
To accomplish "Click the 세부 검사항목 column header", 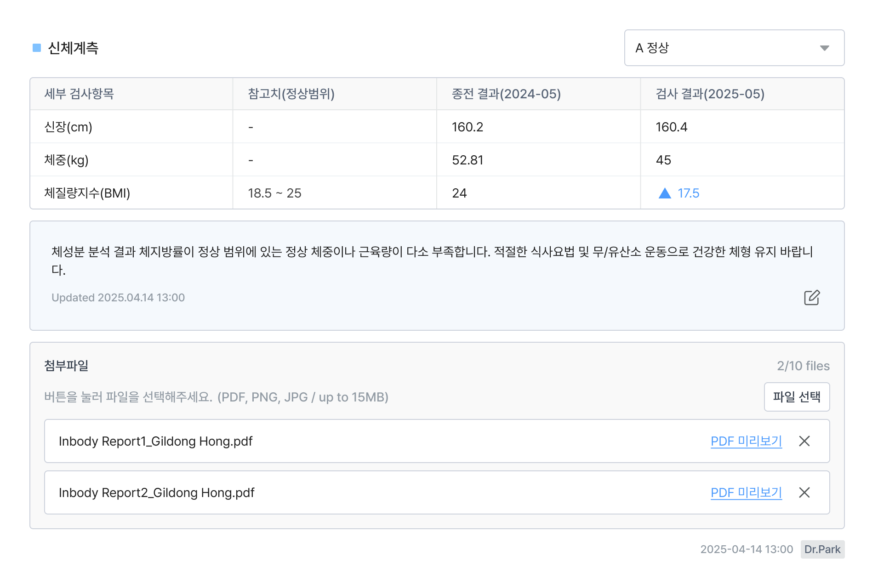I will (x=79, y=94).
